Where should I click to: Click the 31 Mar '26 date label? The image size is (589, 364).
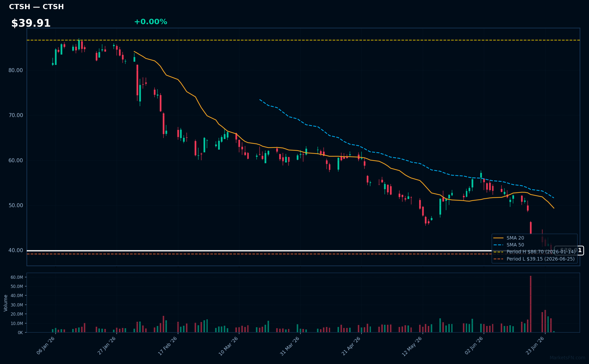(290, 346)
